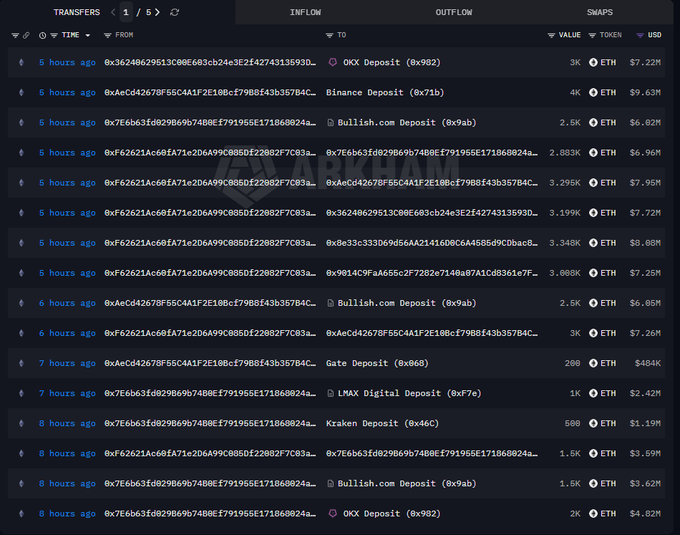This screenshot has width=680, height=535.
Task: Click the ETH token icon in $1.19M row
Action: pyautogui.click(x=593, y=423)
